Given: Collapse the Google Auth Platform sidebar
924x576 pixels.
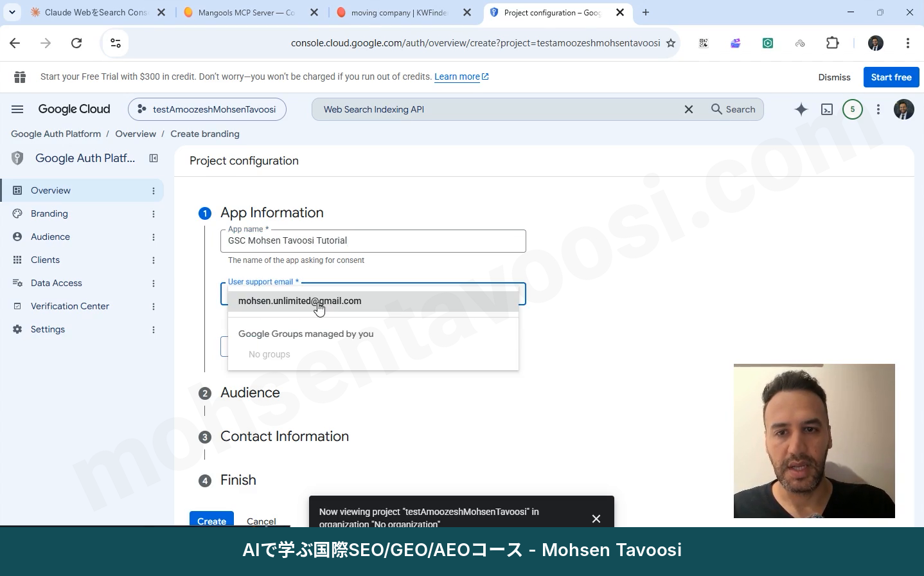Looking at the screenshot, I should 154,158.
